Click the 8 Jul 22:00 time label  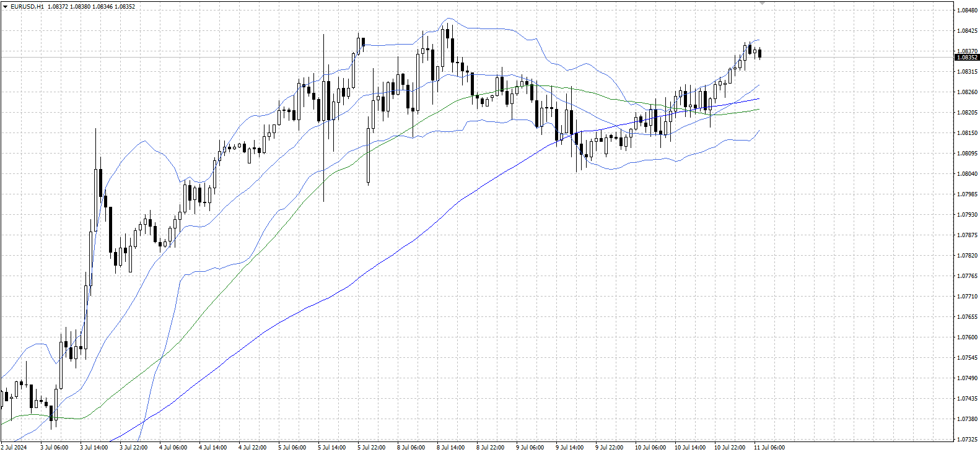(491, 447)
